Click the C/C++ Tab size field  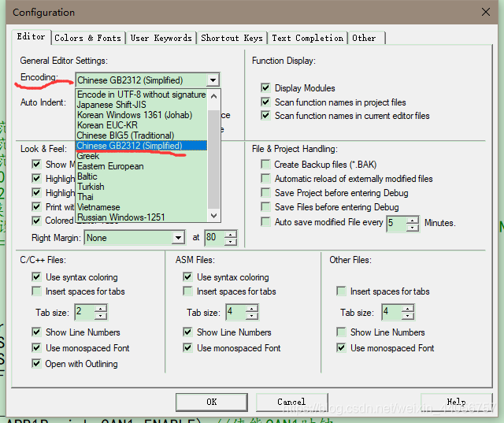85,312
